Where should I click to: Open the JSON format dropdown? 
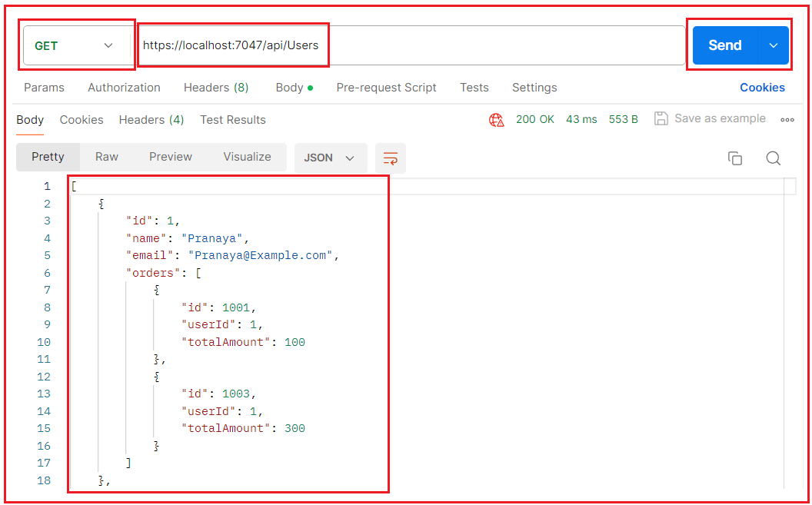click(x=331, y=158)
